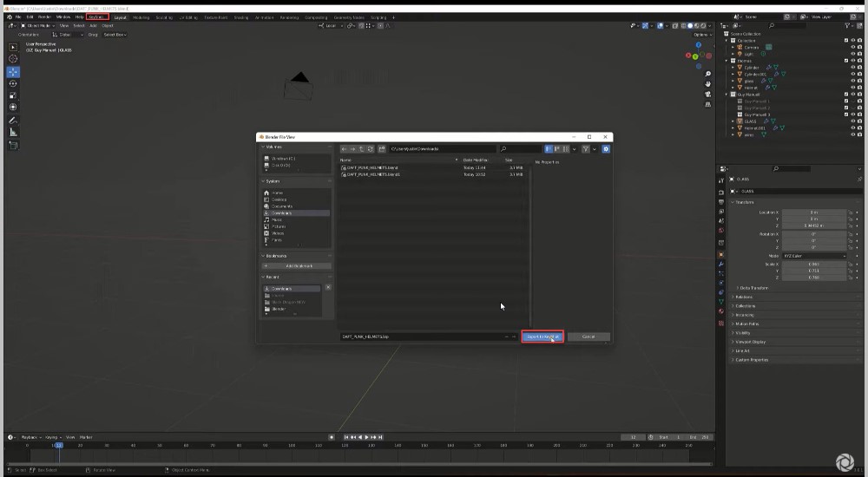Viewport: 868px width, 477px height.
Task: Select DAFT_PUNK_HELMETS.blend1 file in list
Action: (373, 174)
